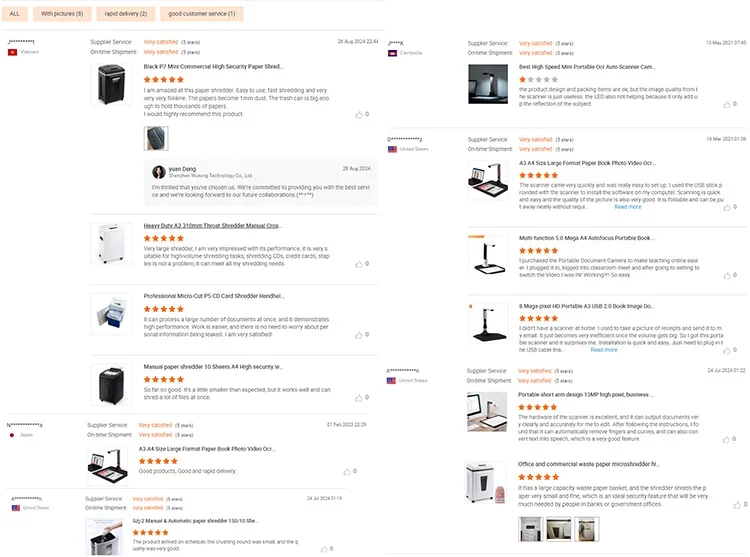750x557 pixels.
Task: Select the ALL reviews filter tab
Action: point(15,14)
